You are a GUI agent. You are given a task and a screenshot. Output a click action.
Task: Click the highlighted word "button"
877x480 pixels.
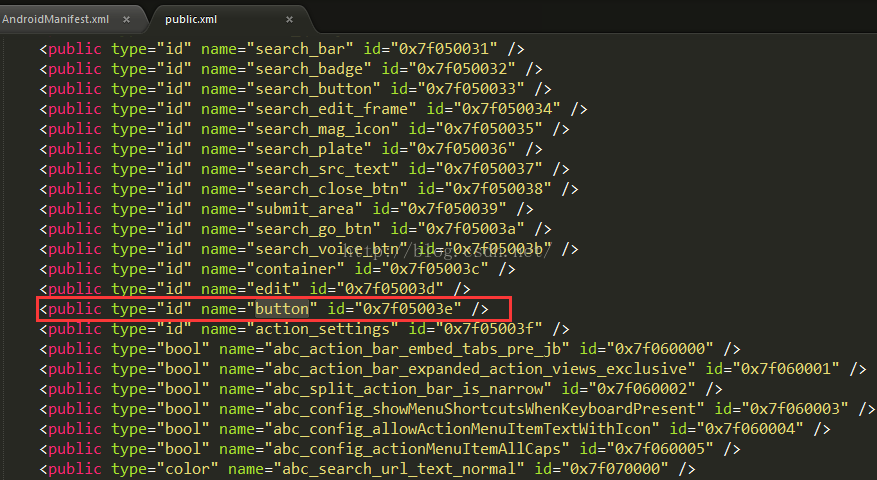(282, 309)
